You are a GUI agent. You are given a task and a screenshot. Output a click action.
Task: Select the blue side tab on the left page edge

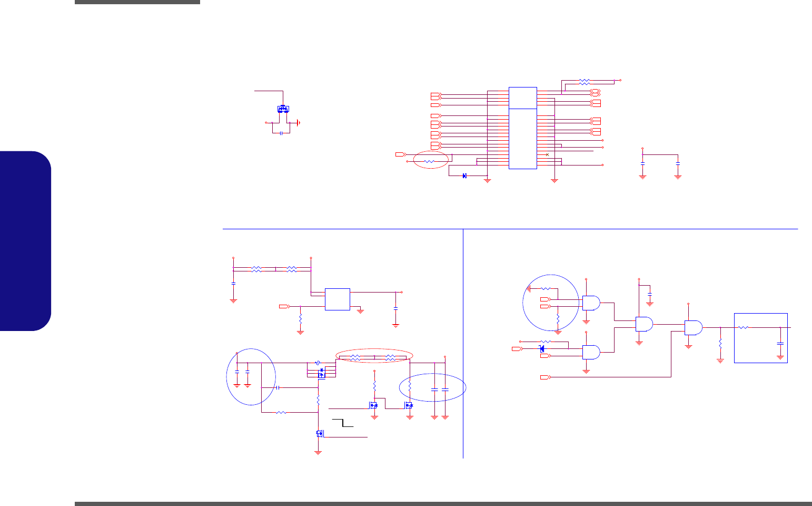point(26,241)
